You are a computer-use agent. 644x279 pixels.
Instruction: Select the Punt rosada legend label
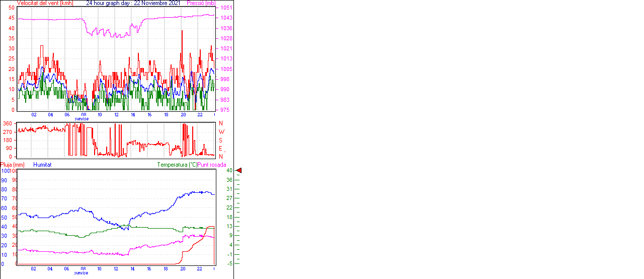point(212,165)
